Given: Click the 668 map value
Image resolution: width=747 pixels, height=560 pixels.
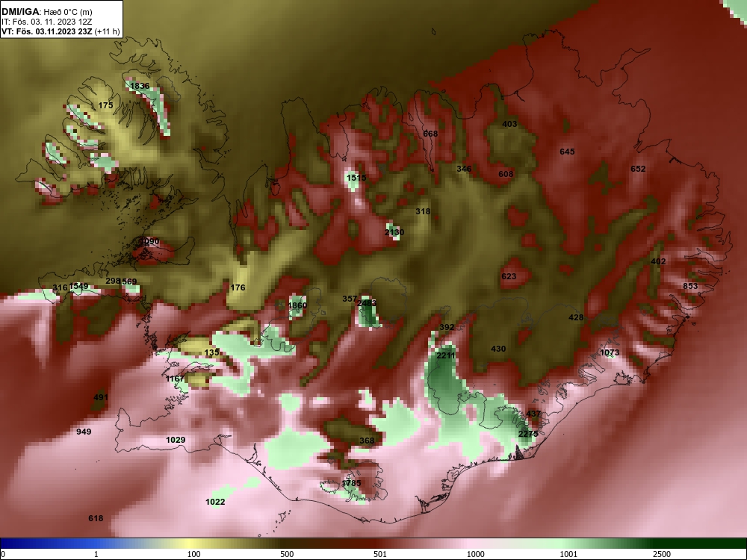Looking at the screenshot, I should (430, 134).
